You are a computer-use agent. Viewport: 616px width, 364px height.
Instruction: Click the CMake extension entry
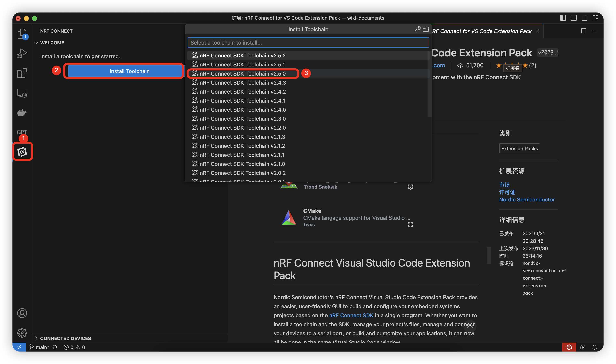(347, 217)
